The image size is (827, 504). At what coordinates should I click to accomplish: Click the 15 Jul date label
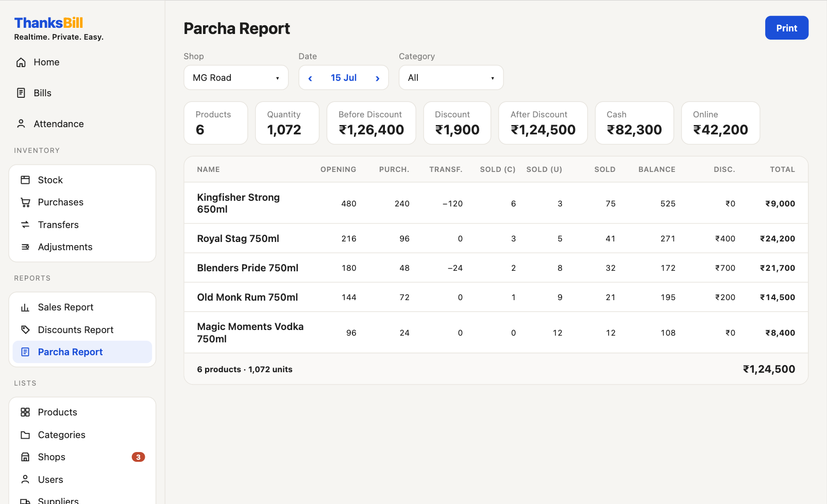(344, 78)
